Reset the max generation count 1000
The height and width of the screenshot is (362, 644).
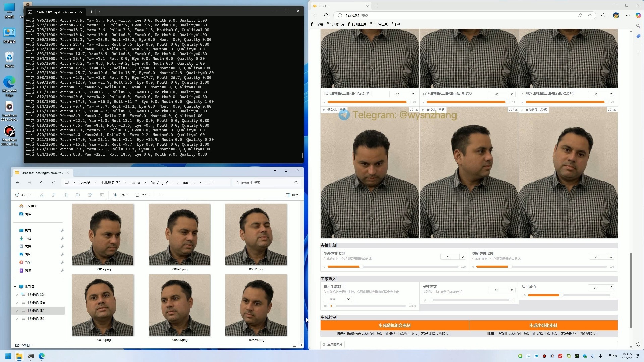click(348, 299)
